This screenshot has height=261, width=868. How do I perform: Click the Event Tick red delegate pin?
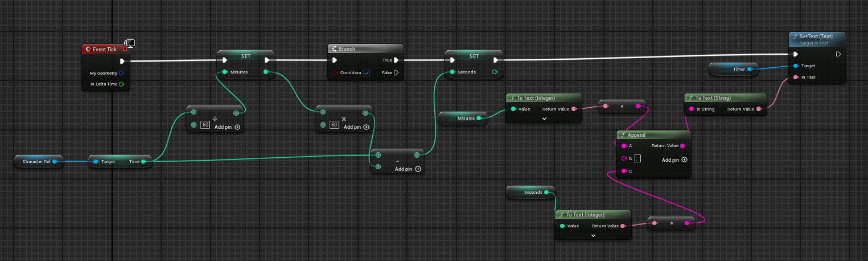click(x=124, y=49)
